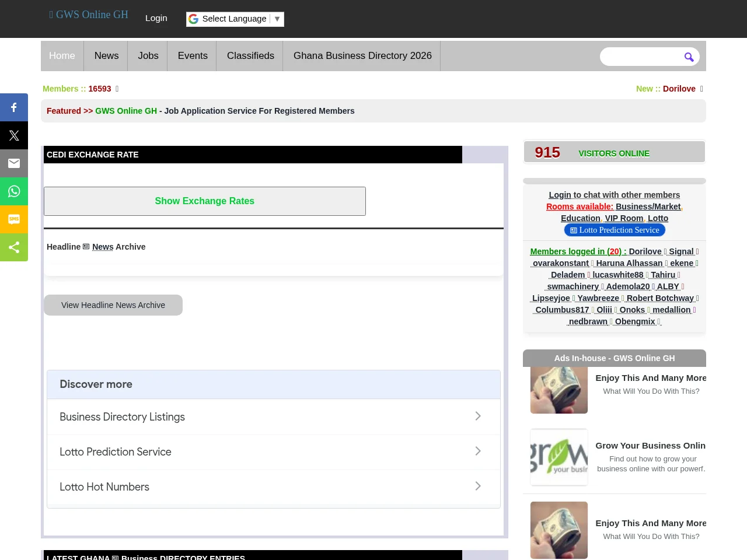This screenshot has width=747, height=560.
Task: Open the Education chat room link
Action: [581, 218]
